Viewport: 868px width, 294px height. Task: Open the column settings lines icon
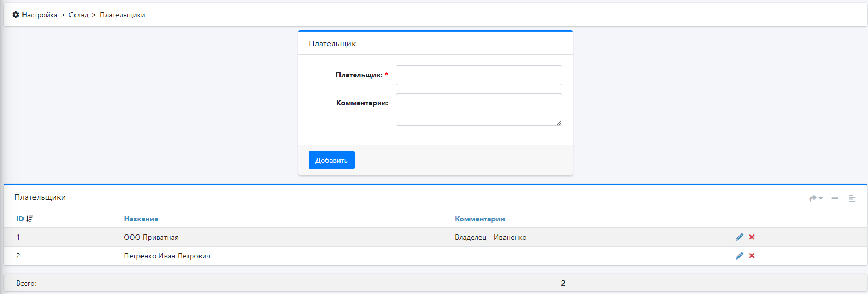[x=852, y=198]
